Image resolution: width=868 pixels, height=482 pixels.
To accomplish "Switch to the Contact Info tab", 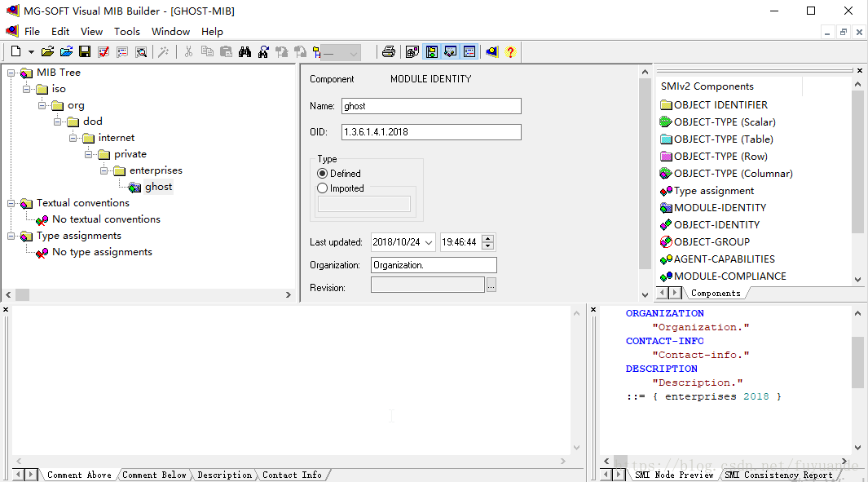I will point(292,475).
